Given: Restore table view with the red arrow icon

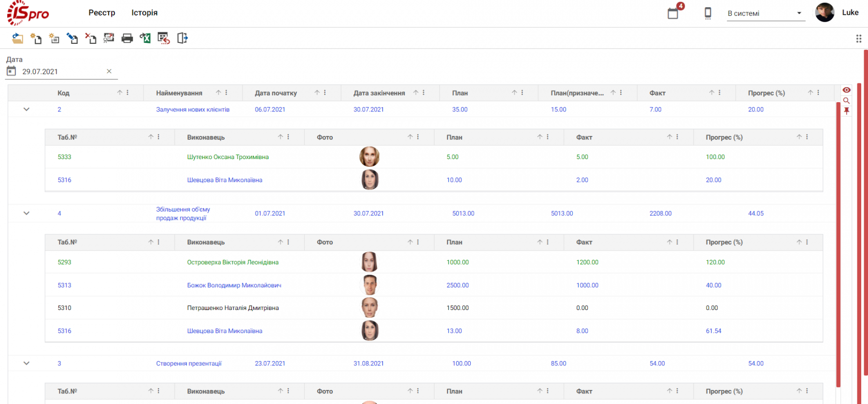Looking at the screenshot, I should [163, 38].
